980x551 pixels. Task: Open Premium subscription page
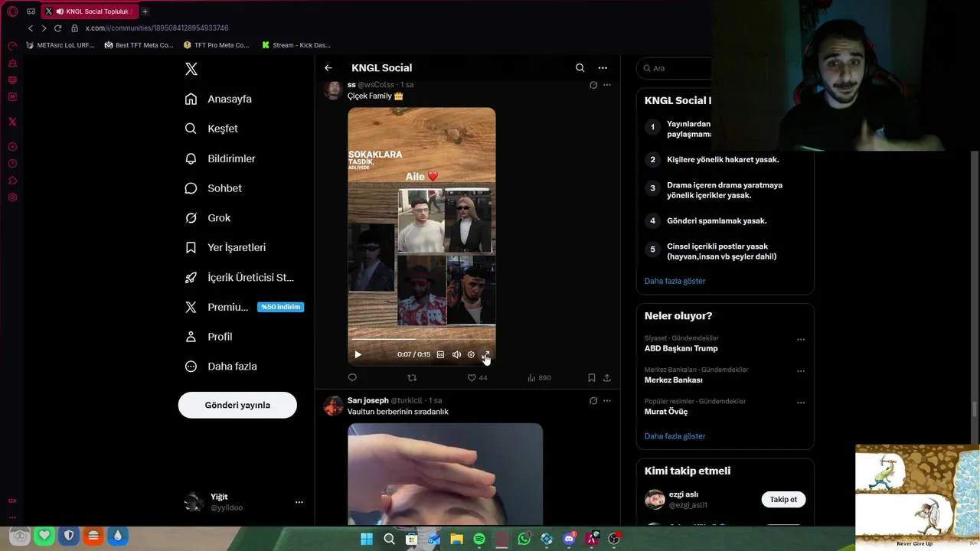coord(244,307)
